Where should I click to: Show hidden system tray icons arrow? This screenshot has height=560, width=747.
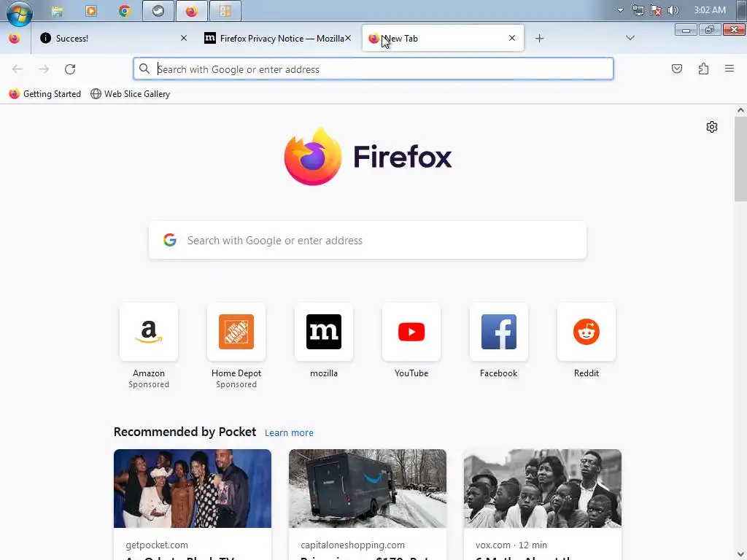click(620, 10)
